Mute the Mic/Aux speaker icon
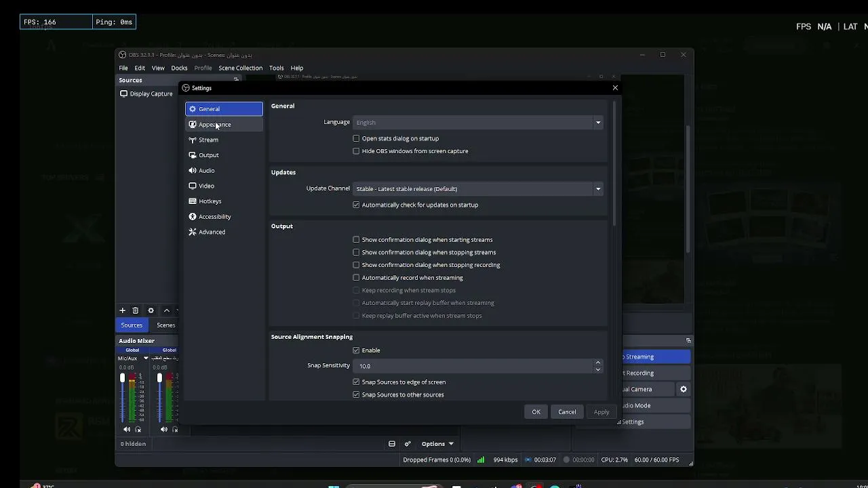Screen dimensions: 868x488 (x=127, y=430)
